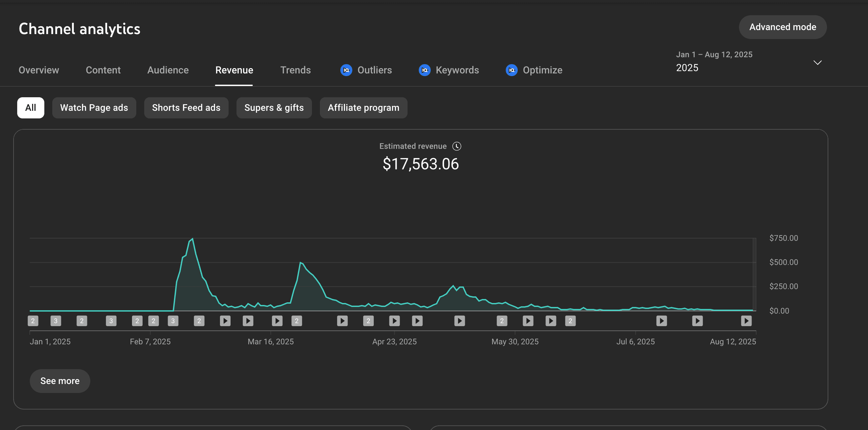
Task: Filter by Watch Page ads
Action: pyautogui.click(x=94, y=108)
